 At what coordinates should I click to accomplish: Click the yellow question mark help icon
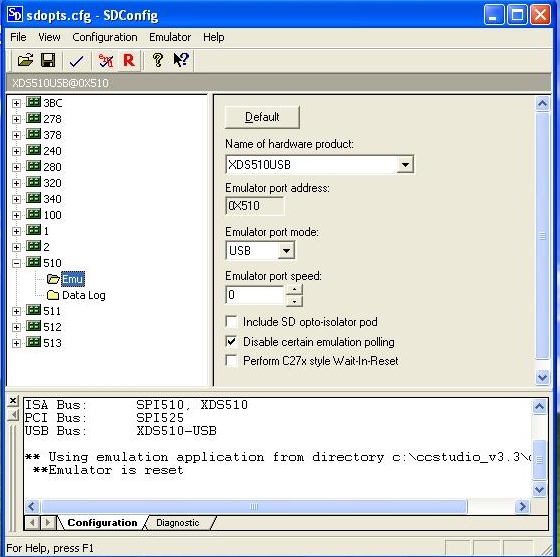[158, 60]
